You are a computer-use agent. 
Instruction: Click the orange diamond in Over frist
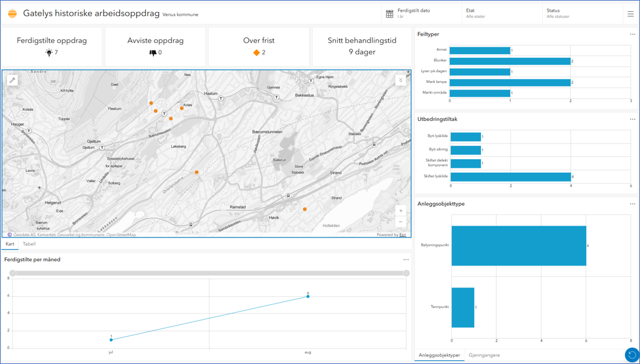(x=256, y=52)
